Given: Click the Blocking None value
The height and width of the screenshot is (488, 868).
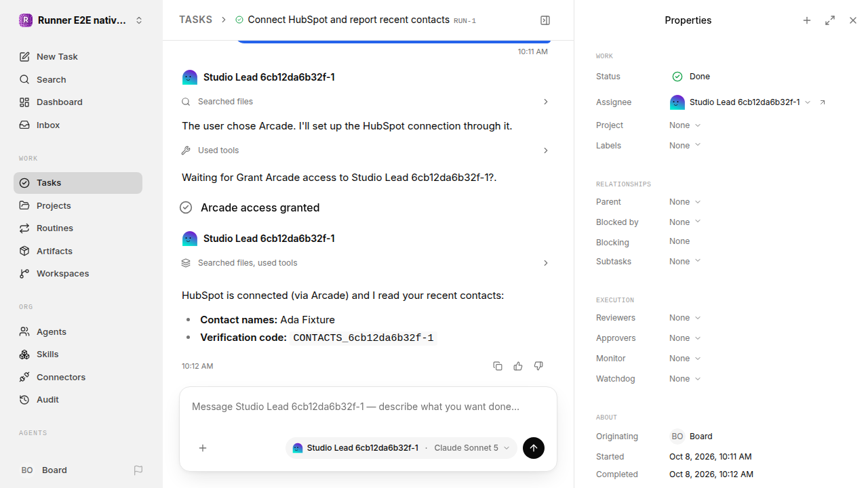Looking at the screenshot, I should tap(679, 241).
